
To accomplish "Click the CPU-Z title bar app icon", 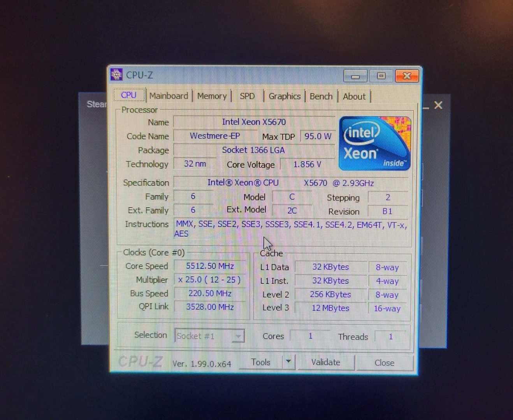I will click(116, 74).
